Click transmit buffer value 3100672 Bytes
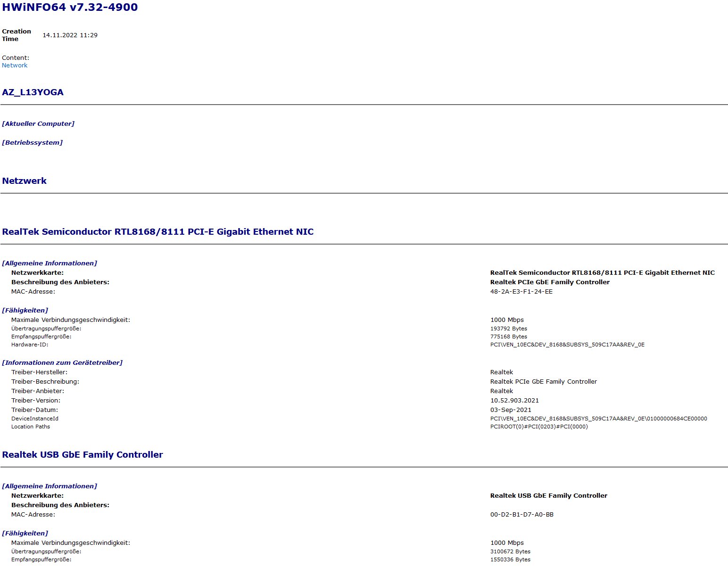This screenshot has width=728, height=567. tap(510, 552)
